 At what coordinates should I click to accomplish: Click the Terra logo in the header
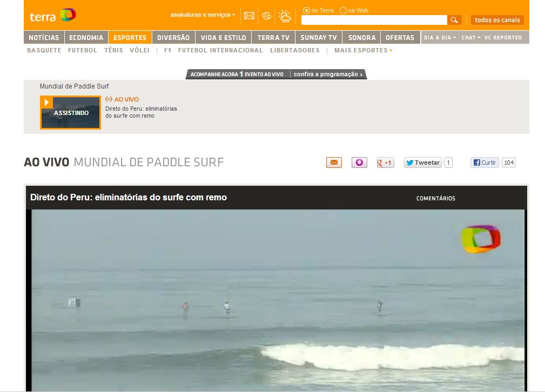pos(53,15)
